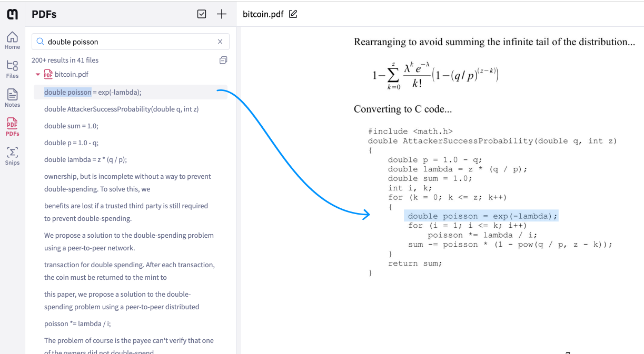This screenshot has width=644, height=354.
Task: Click '200+ results in 41 files' summary
Action: 65,60
